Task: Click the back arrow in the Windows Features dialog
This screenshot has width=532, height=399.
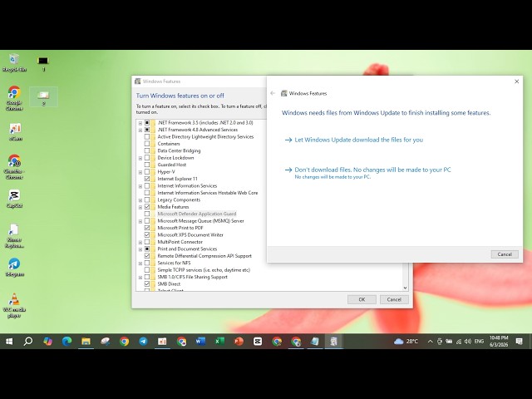Action: point(273,93)
